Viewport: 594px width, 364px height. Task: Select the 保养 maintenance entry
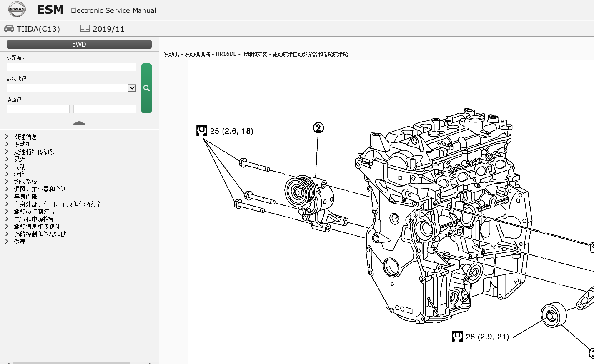20,242
